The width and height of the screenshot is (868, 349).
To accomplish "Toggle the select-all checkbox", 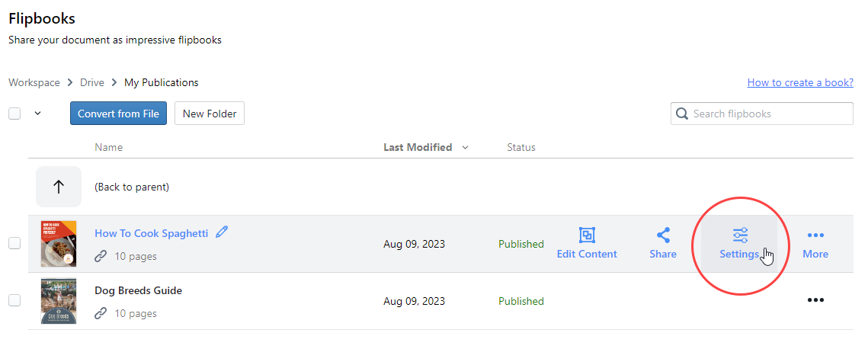I will click(14, 114).
